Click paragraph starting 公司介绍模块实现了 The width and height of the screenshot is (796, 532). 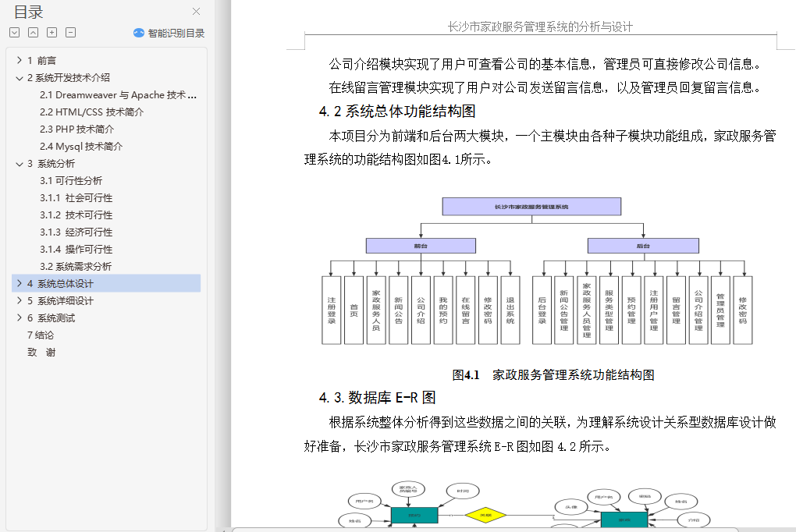point(545,64)
